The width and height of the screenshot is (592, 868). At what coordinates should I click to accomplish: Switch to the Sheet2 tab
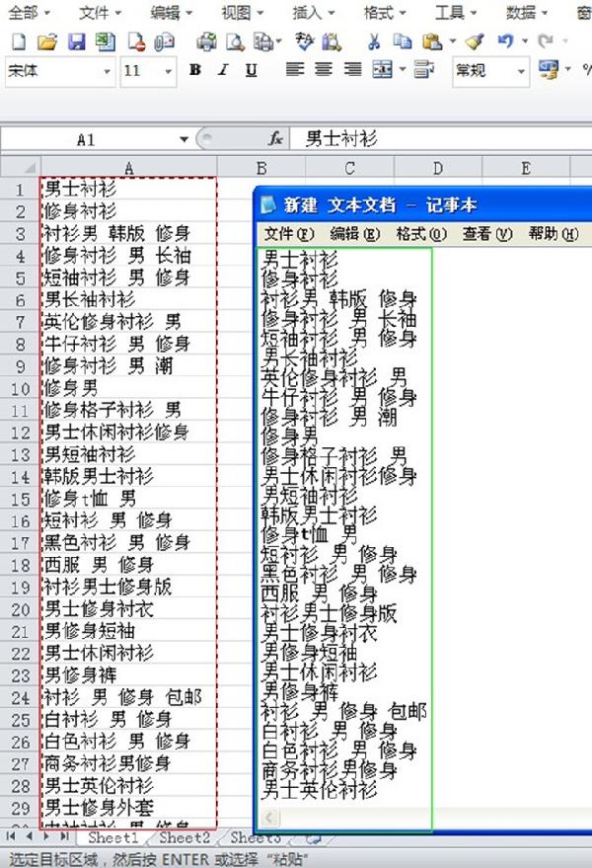click(185, 837)
